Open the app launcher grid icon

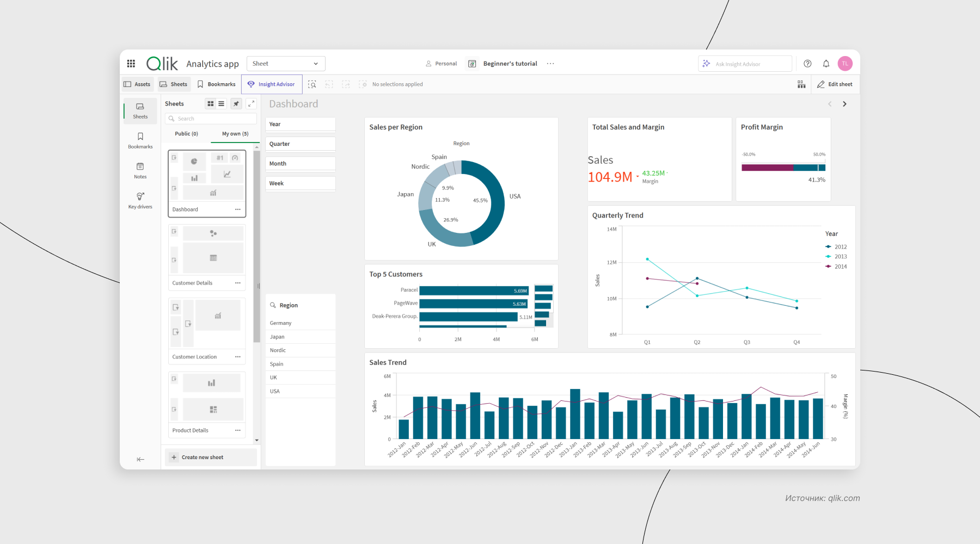(x=131, y=64)
